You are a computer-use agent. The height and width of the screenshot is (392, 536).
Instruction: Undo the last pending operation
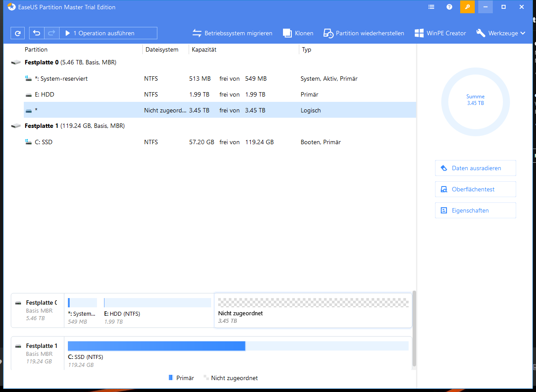37,33
